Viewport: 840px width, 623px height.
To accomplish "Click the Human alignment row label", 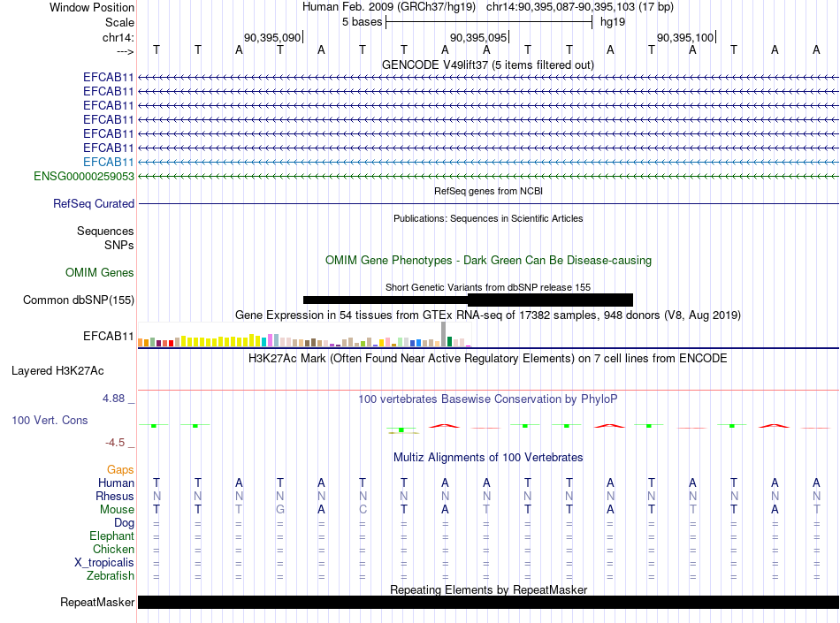I will 116,482.
